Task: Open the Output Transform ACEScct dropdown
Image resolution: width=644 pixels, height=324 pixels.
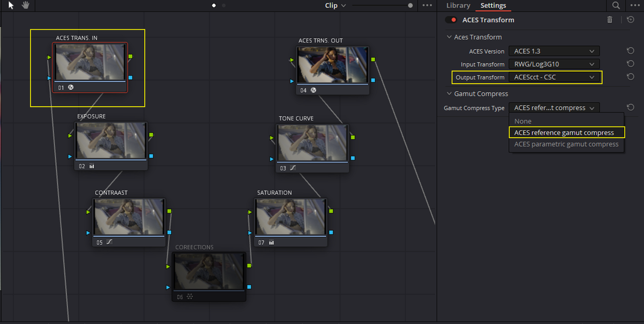Action: [x=554, y=77]
